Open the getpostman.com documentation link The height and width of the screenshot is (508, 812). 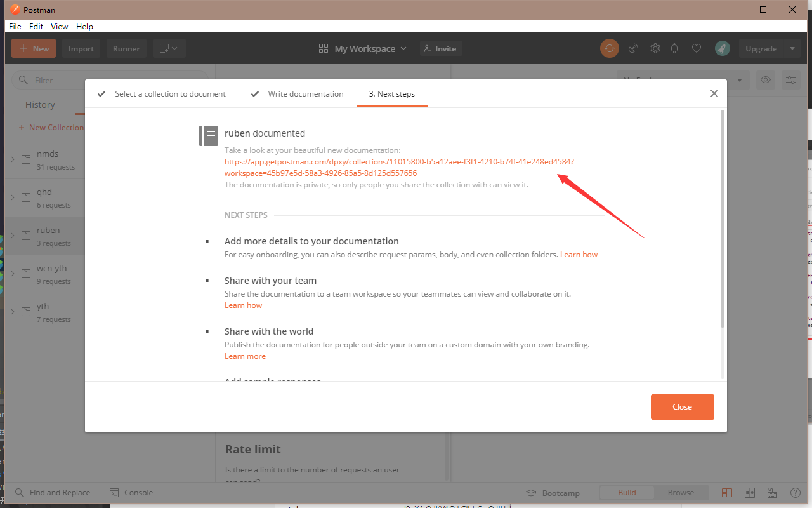(399, 167)
